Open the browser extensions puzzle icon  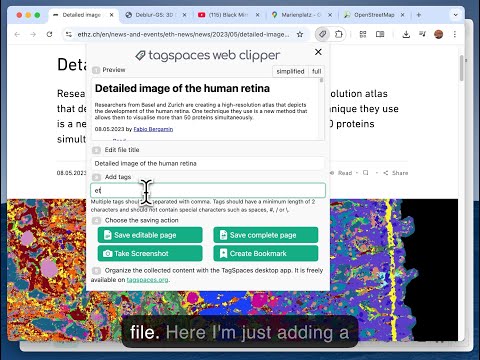(x=338, y=34)
